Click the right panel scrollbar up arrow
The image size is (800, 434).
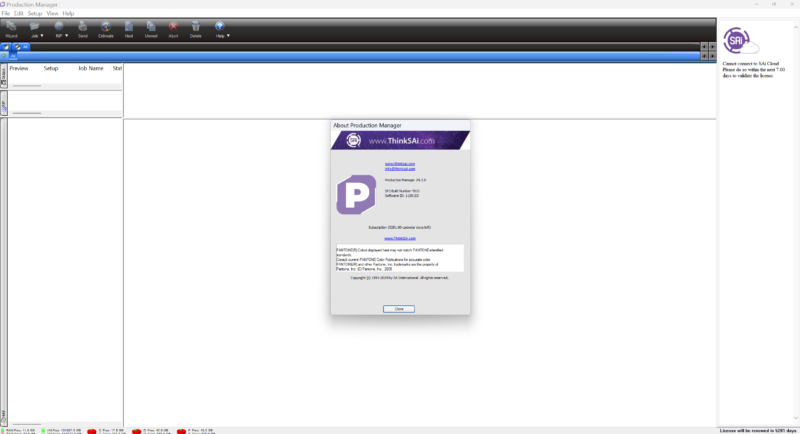click(796, 27)
